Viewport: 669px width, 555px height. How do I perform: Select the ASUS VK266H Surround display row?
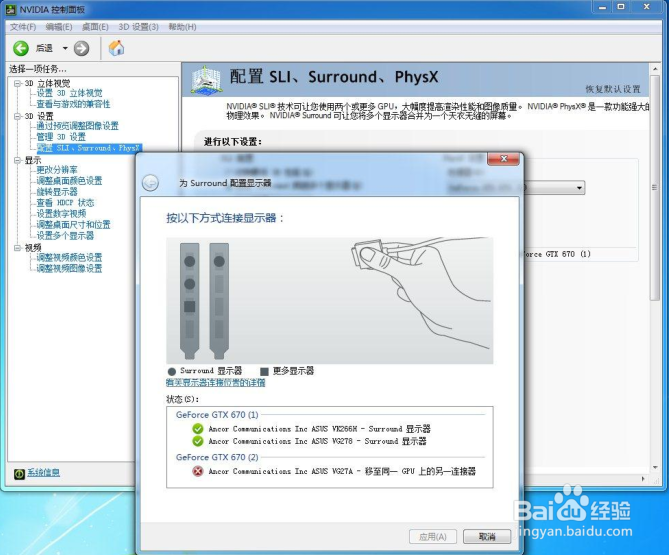click(x=320, y=429)
